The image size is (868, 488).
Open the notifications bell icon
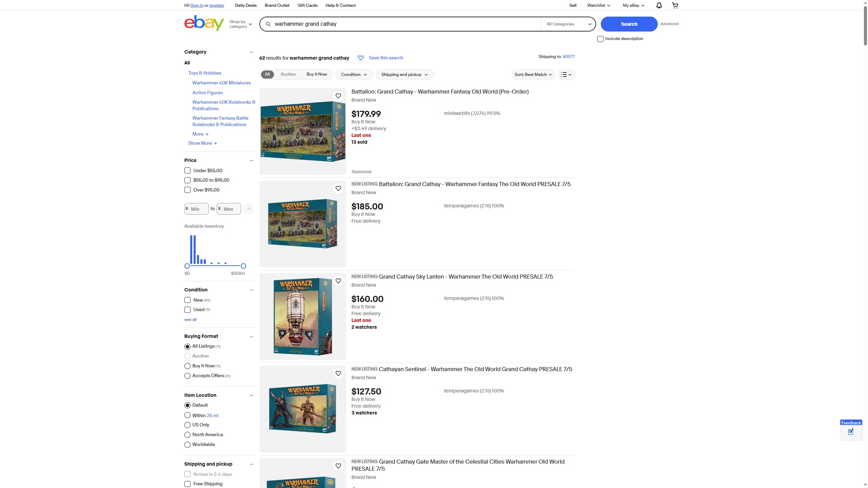[659, 5]
